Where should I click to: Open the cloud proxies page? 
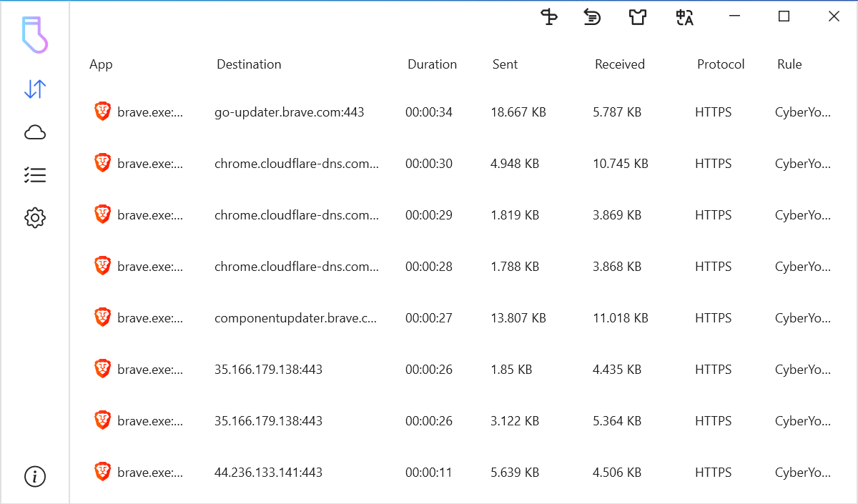(34, 132)
